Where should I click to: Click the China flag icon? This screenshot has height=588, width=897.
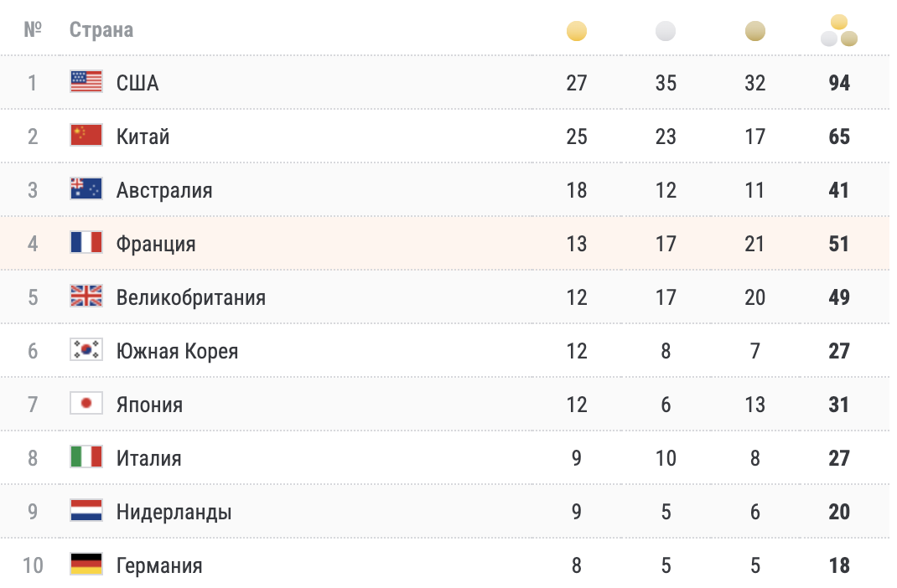point(86,136)
